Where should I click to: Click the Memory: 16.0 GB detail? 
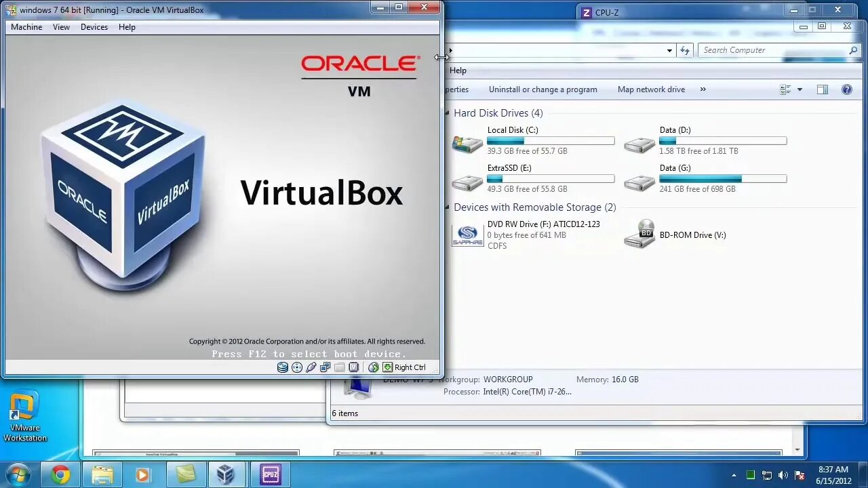(x=608, y=380)
